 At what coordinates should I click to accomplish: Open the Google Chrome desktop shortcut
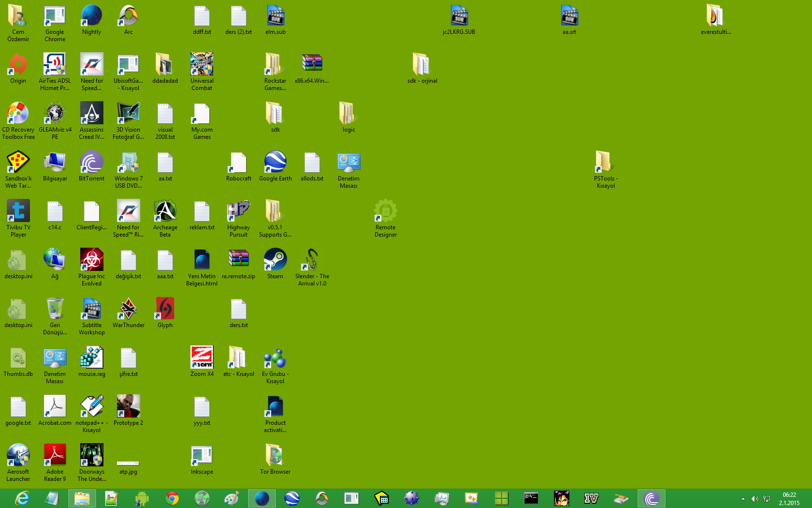point(55,23)
